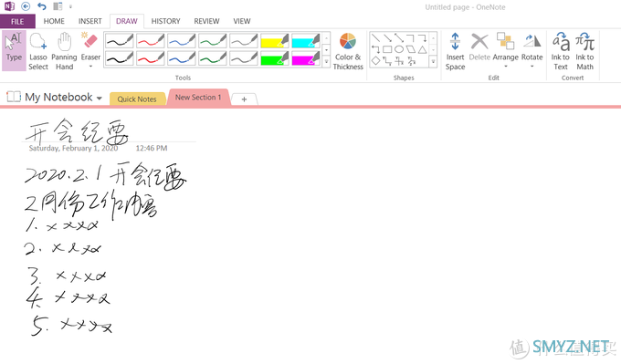Screen dimensions: 621x364
Task: Open Customize Quick Access Toolbar dropdown
Action: (71, 6)
